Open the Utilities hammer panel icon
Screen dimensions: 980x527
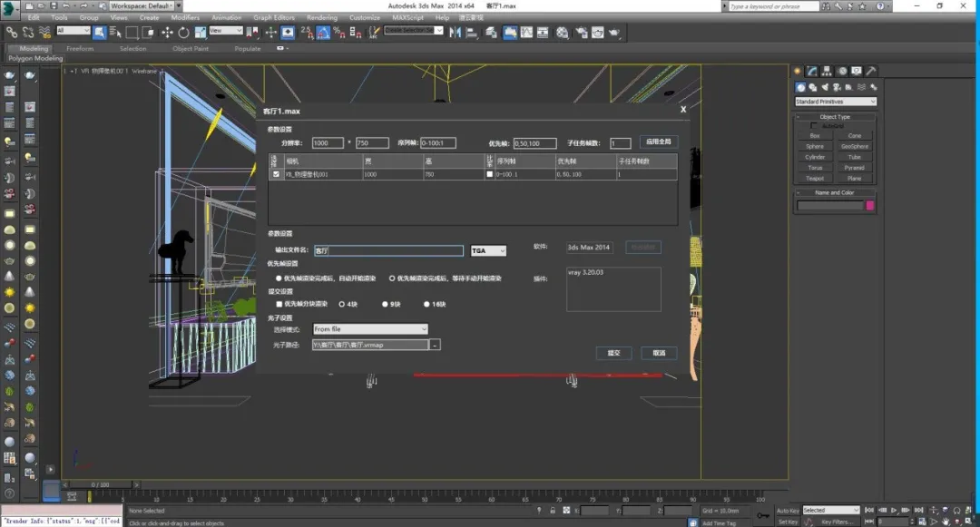[871, 71]
